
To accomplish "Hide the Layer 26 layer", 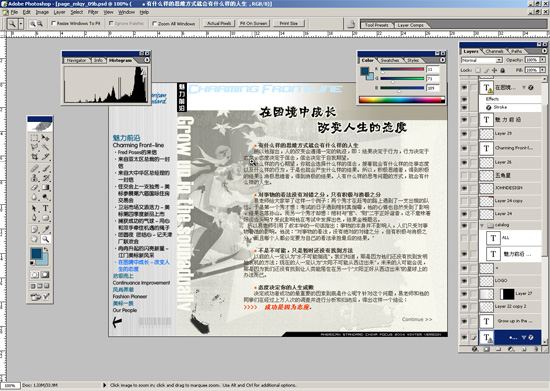I will pyautogui.click(x=464, y=162).
